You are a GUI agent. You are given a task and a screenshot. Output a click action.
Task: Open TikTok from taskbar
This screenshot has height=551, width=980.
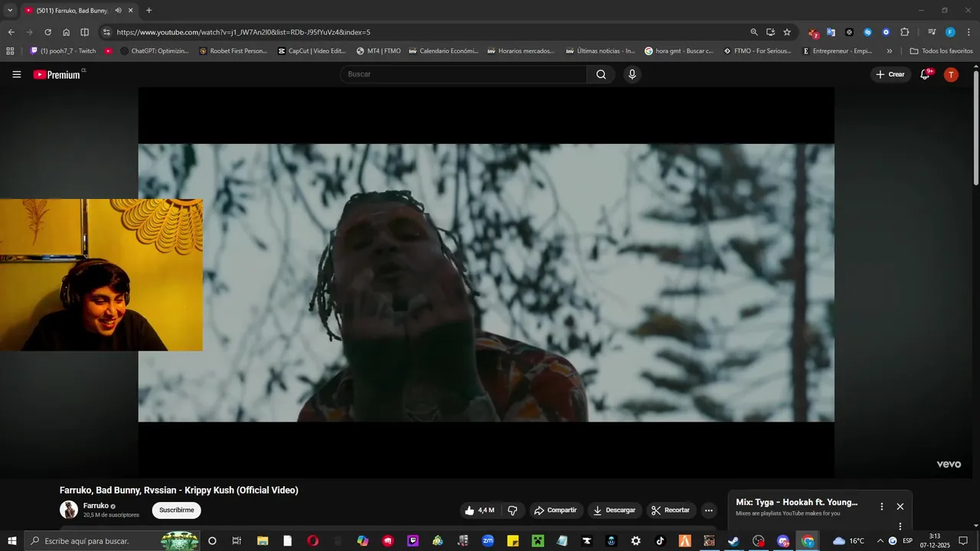tap(660, 541)
